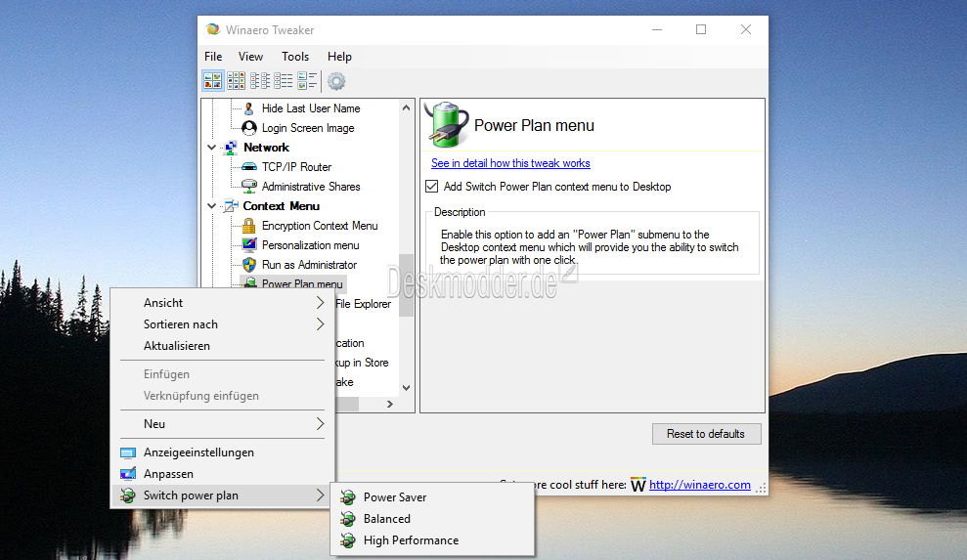Click tree scrollbar up arrow
This screenshot has width=967, height=560.
[406, 108]
